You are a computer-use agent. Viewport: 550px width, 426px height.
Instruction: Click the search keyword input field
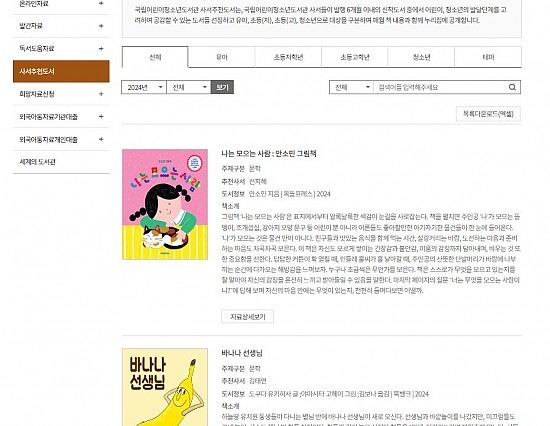click(440, 87)
